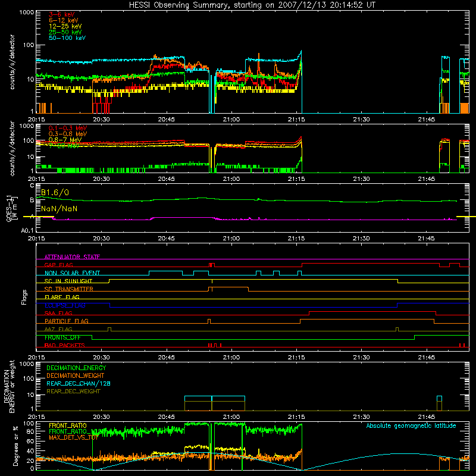This screenshot has height=476, width=476.
Task: Click the 6-12 keV legend label
Action: (64, 20)
